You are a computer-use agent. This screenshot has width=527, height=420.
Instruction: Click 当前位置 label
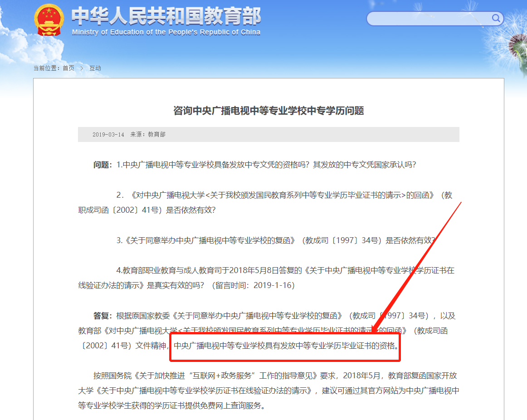46,68
